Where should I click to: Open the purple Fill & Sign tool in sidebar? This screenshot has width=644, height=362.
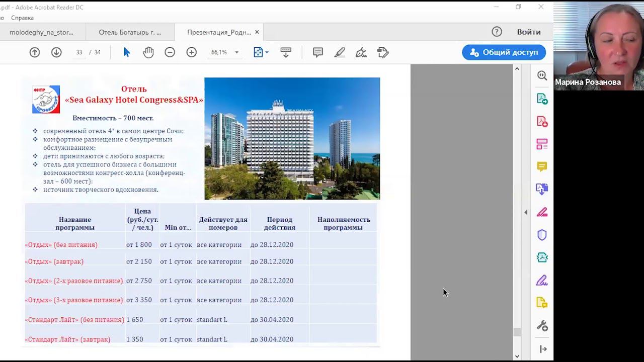click(x=542, y=280)
